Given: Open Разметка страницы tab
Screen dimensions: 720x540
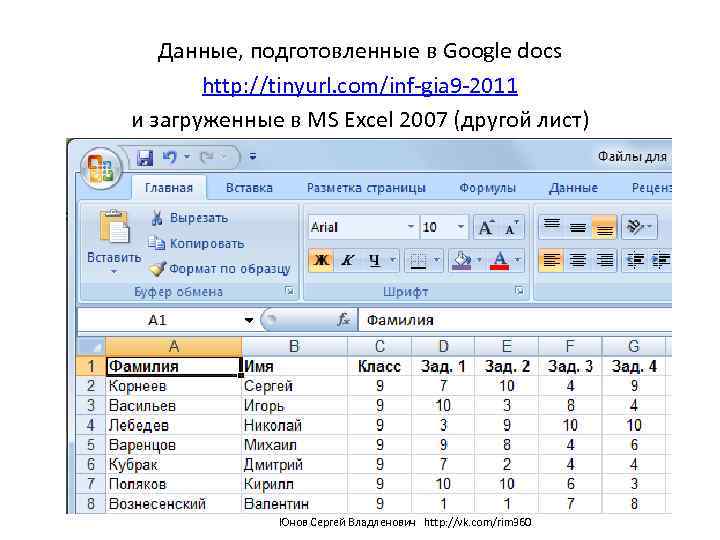Looking at the screenshot, I should click(x=366, y=188).
